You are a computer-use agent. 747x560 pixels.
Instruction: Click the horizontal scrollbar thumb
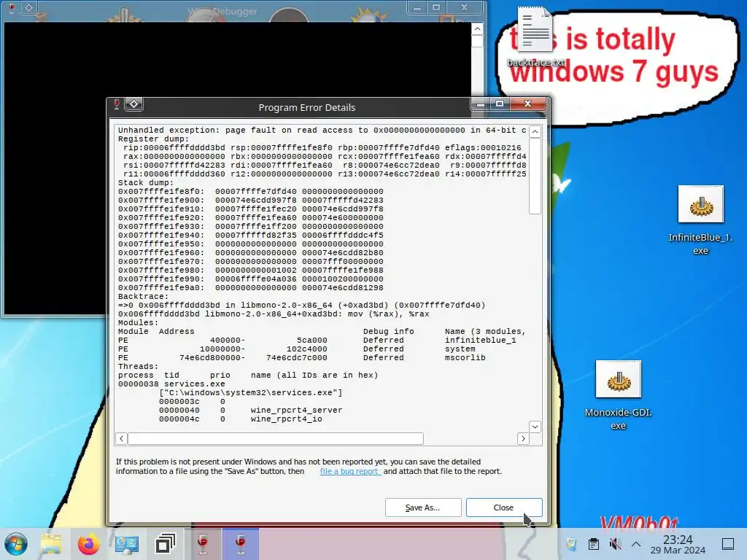[x=276, y=438]
